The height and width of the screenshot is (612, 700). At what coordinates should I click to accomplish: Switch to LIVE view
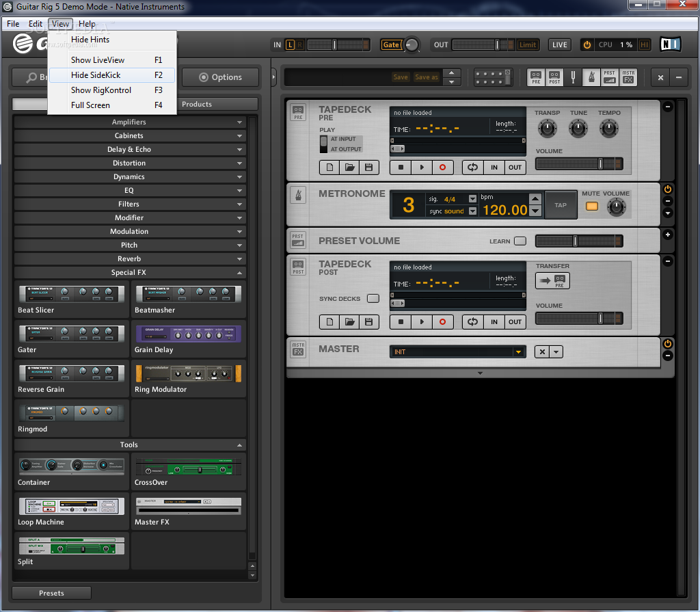(559, 44)
